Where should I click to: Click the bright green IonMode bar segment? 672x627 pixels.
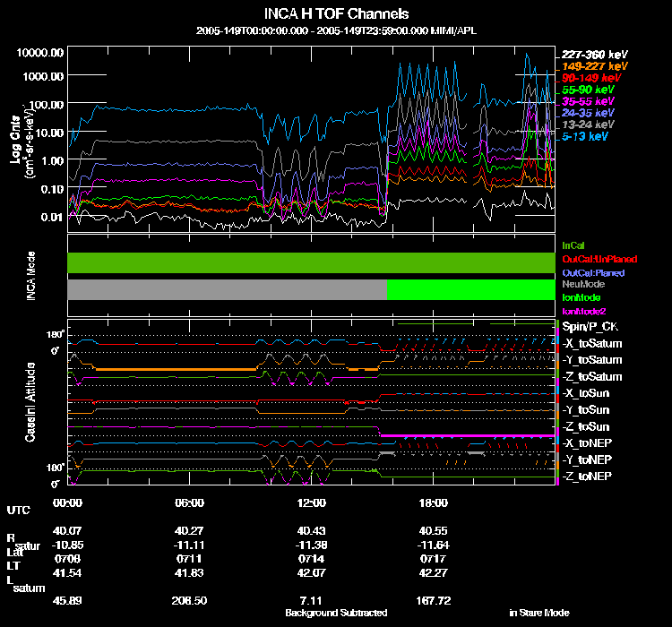click(471, 289)
